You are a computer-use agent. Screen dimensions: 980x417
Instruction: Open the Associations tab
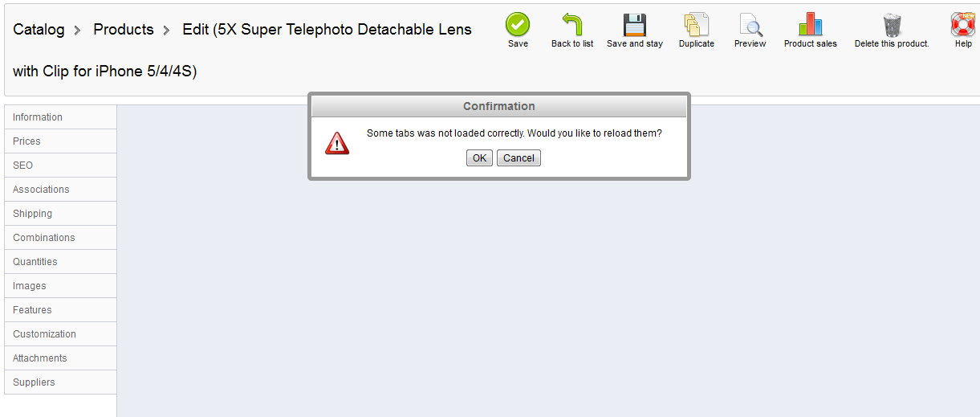pos(60,190)
